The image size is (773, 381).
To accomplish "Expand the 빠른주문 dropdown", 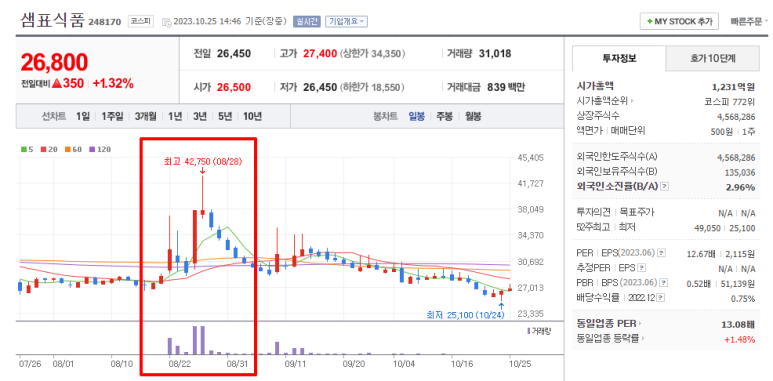I will click(x=749, y=21).
